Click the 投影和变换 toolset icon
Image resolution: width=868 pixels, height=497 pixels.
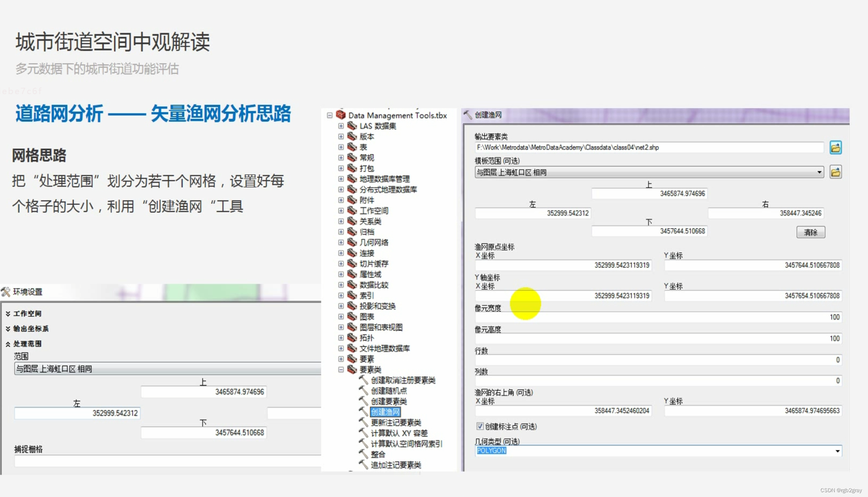352,306
